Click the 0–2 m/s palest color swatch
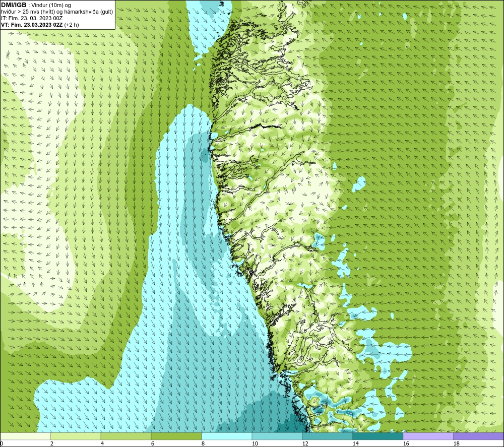 [25, 436]
